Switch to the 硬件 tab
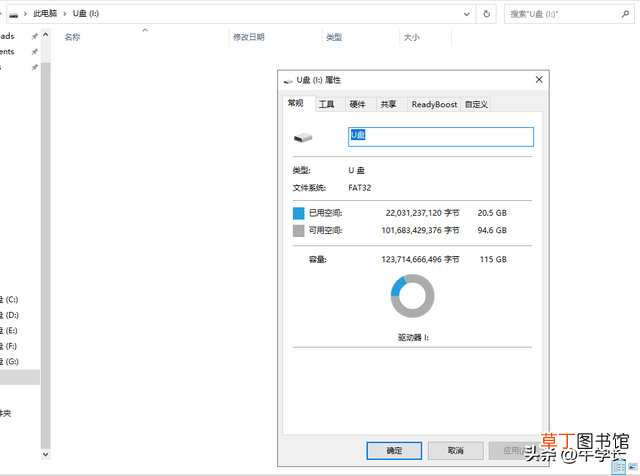The width and height of the screenshot is (640, 476). [x=358, y=105]
